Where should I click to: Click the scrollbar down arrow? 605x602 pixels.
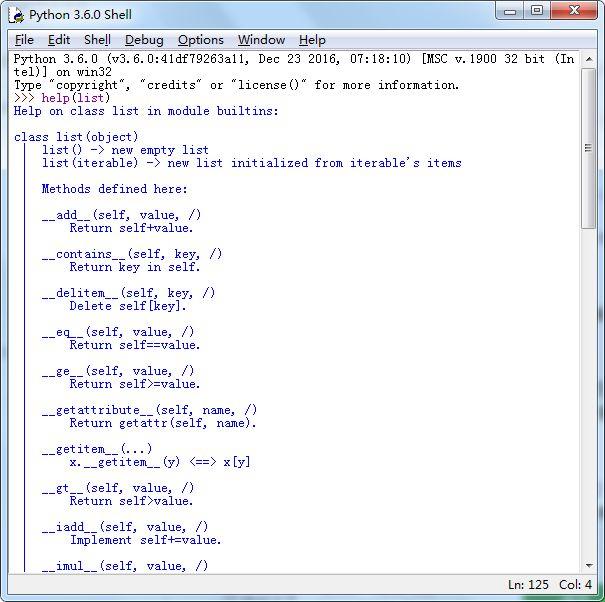pos(589,566)
